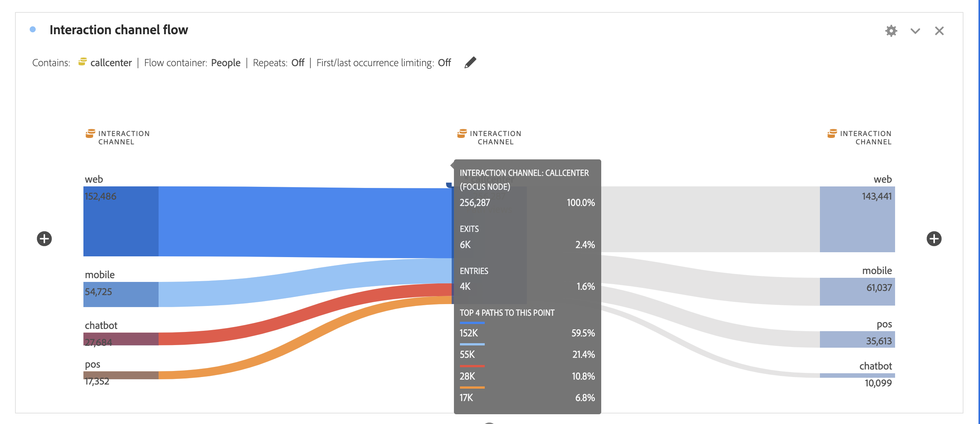
Task: Click the right chatbot node with 10,099
Action: point(857,375)
